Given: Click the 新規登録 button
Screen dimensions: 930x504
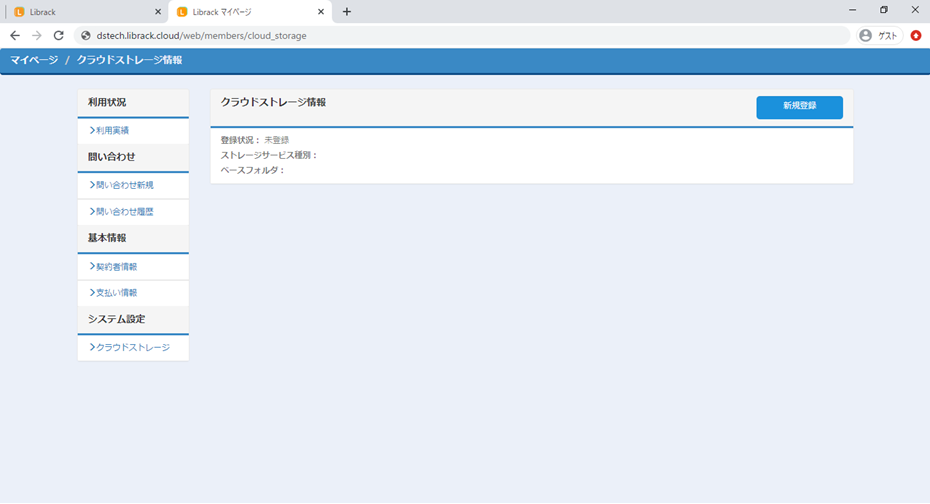Looking at the screenshot, I should 800,107.
